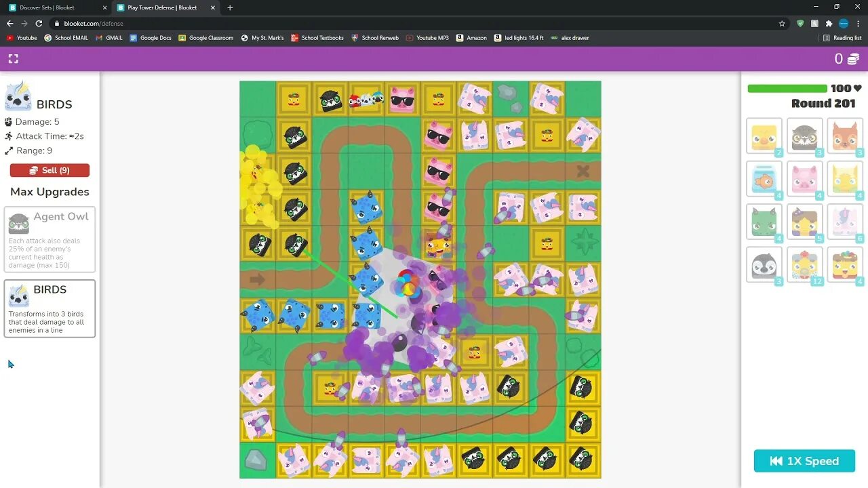
Task: Click the Max Upgrades heading
Action: (50, 192)
